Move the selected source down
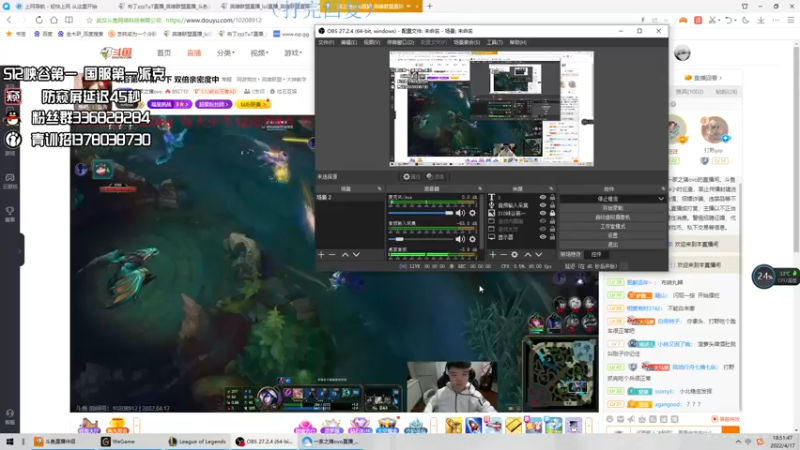800x450 pixels. pyautogui.click(x=538, y=254)
